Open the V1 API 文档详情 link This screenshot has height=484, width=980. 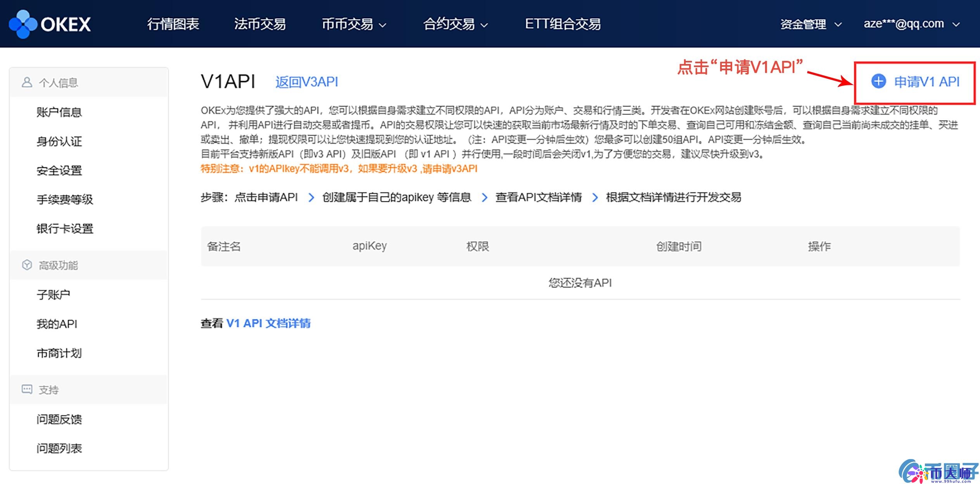click(x=268, y=323)
